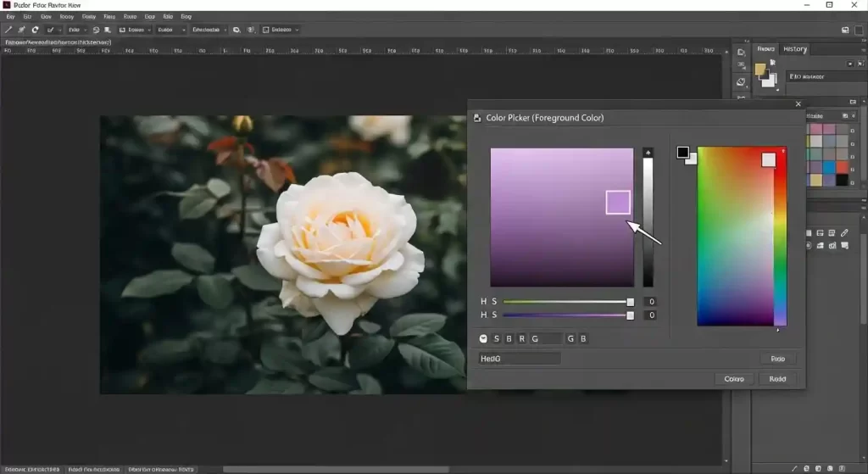Open the first menu in the menu bar

pos(10,17)
